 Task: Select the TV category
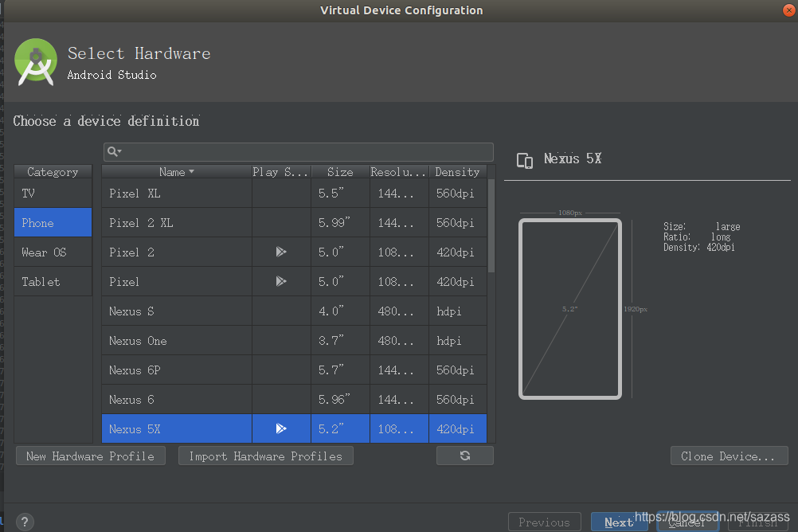point(53,194)
